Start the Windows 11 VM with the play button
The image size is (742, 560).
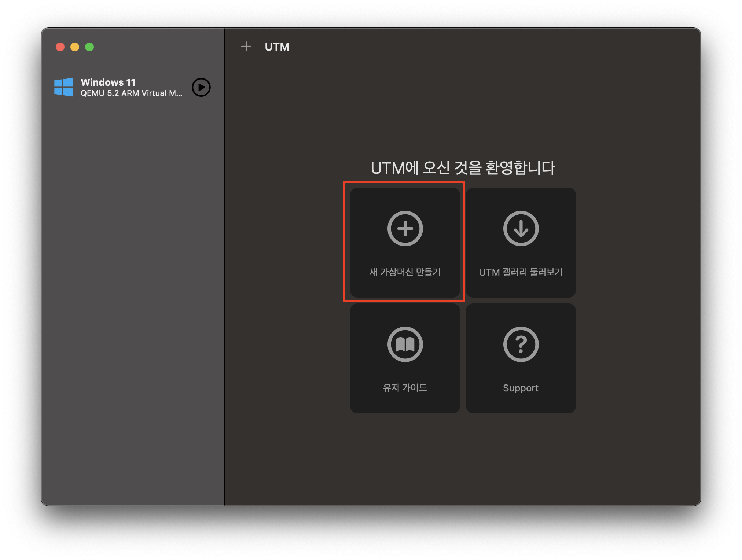[201, 87]
